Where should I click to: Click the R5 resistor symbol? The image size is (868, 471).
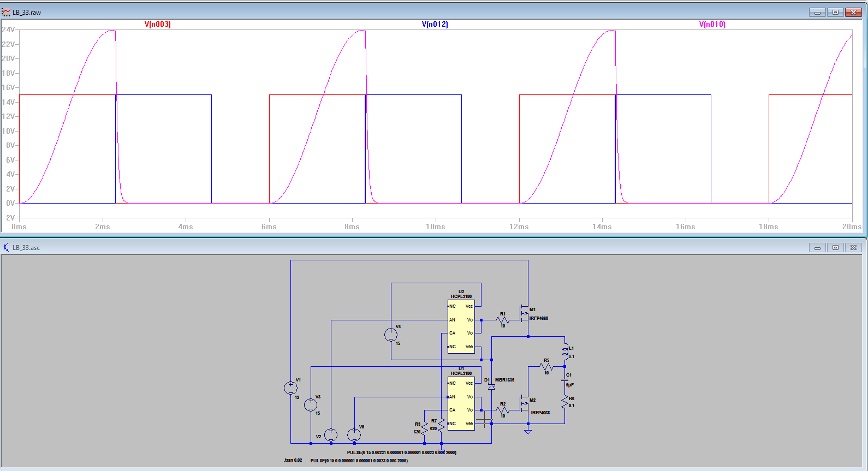coord(546,367)
